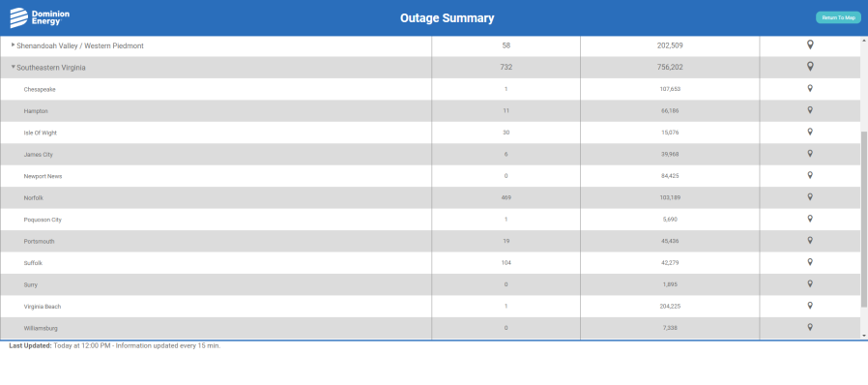
Task: Select the Newport News row
Action: 430,176
